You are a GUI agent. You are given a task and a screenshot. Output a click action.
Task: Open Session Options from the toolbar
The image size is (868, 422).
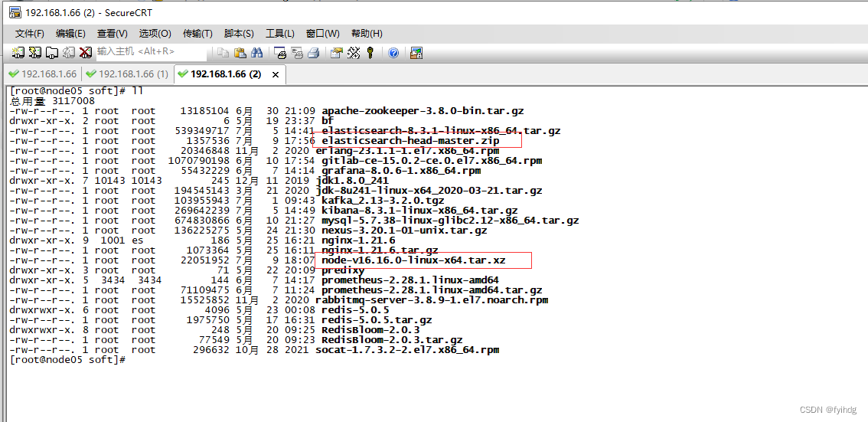pos(337,53)
